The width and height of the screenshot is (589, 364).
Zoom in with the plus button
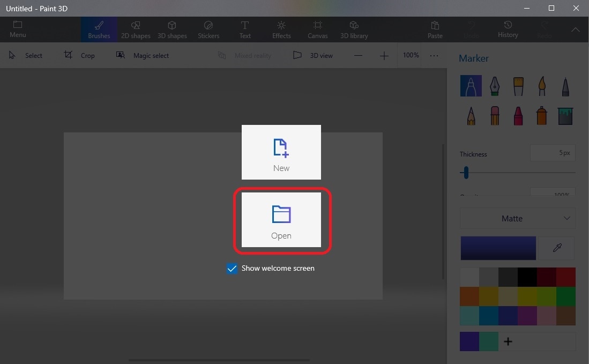click(384, 56)
